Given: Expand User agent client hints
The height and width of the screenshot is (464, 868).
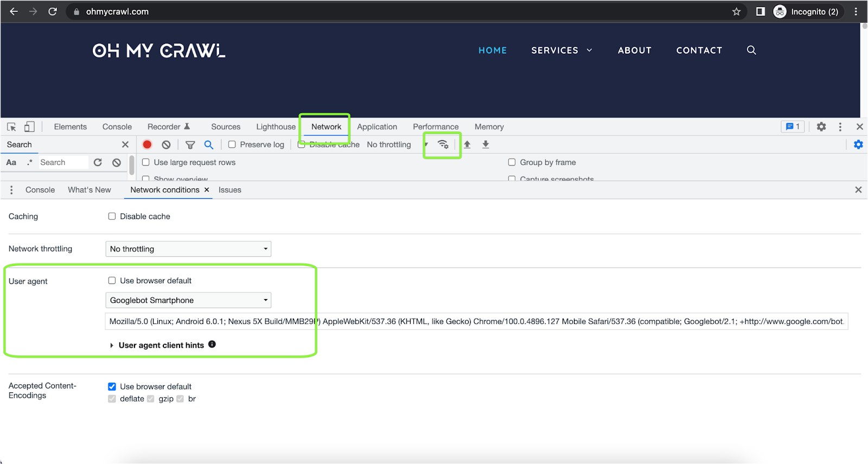Looking at the screenshot, I should [112, 345].
